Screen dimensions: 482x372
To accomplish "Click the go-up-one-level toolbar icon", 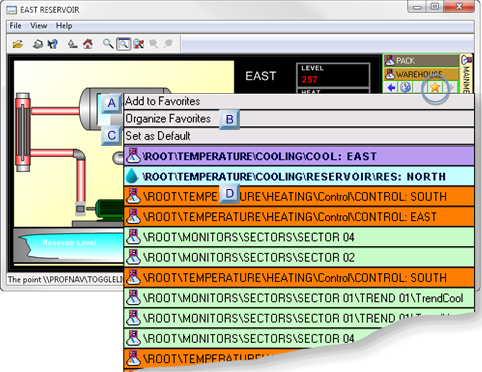I will pyautogui.click(x=72, y=44).
